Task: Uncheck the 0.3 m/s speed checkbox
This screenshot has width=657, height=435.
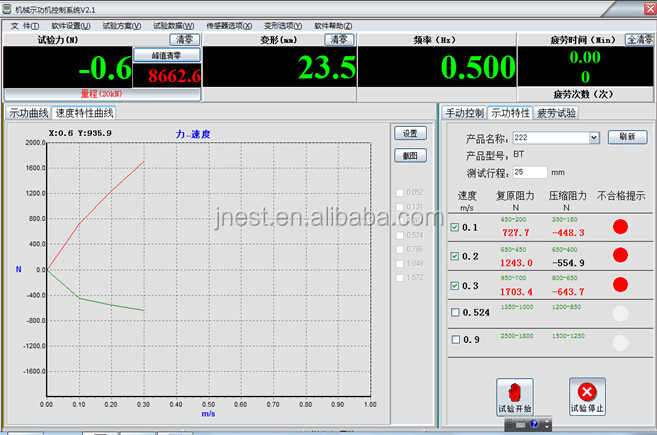Action: click(455, 285)
